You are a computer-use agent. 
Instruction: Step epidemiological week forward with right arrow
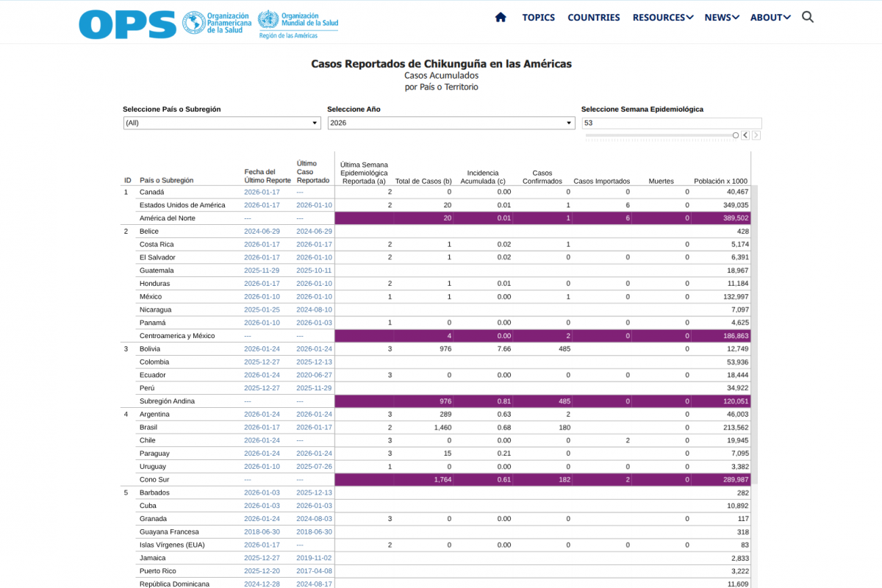pos(756,135)
